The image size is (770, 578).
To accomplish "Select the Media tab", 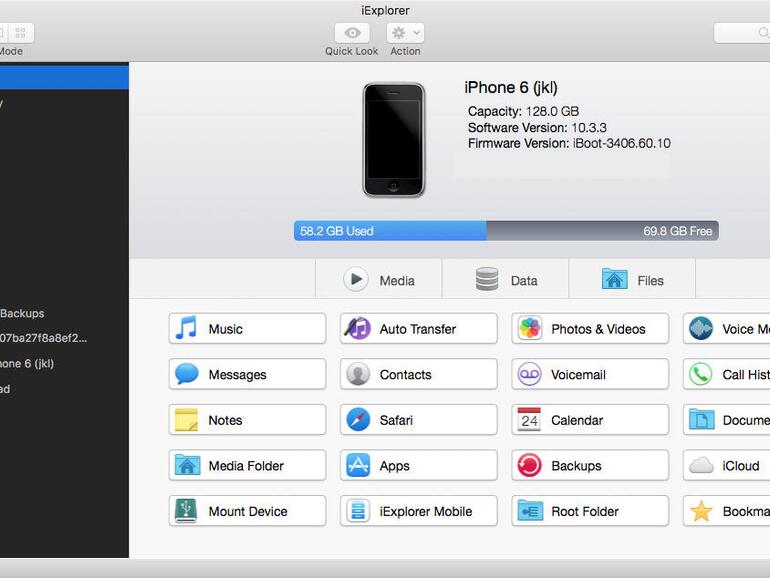I will click(x=379, y=280).
